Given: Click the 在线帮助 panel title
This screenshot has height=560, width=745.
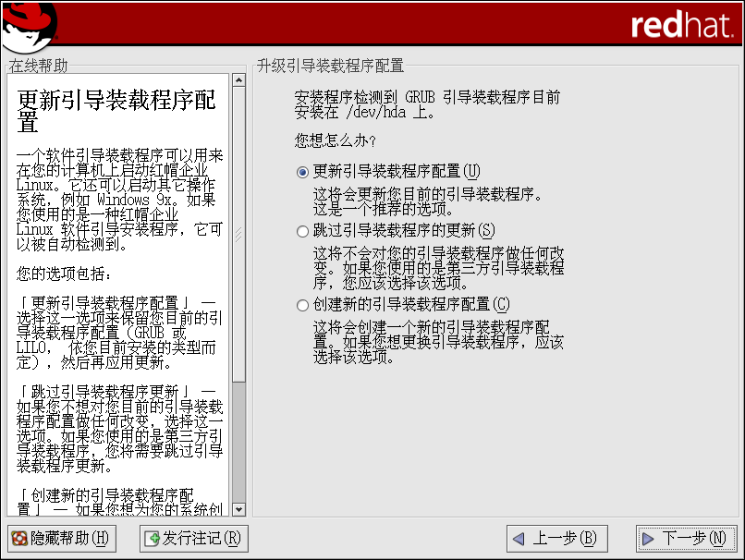Looking at the screenshot, I should tap(39, 66).
